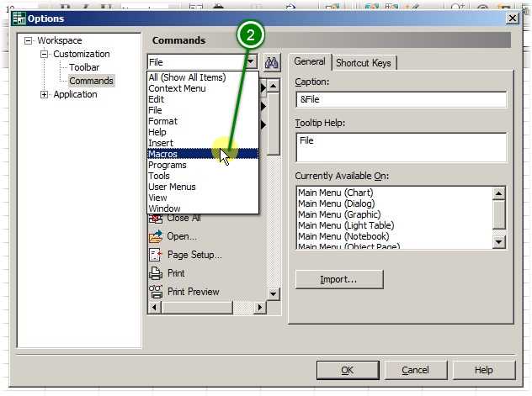This screenshot has width=532, height=396.
Task: Click the OK button
Action: 347,370
